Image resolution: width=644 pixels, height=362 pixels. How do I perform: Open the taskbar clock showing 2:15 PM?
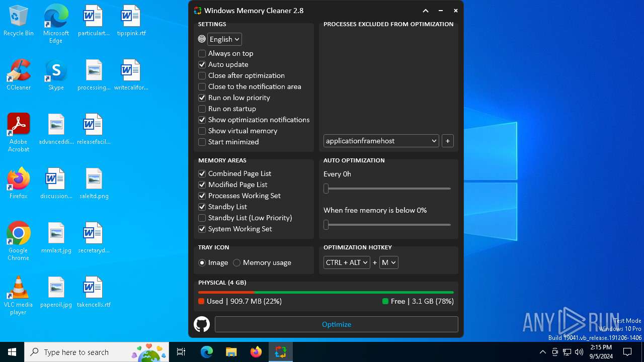pos(601,352)
